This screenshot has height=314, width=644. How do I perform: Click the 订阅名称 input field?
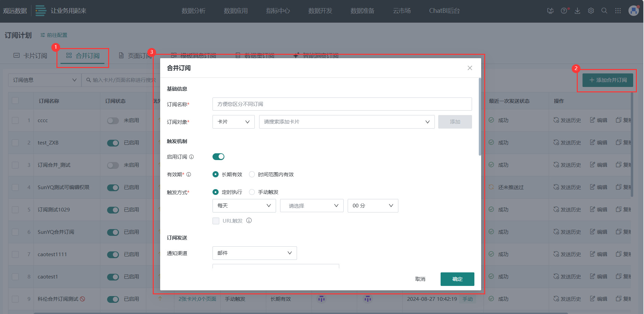[x=341, y=104]
